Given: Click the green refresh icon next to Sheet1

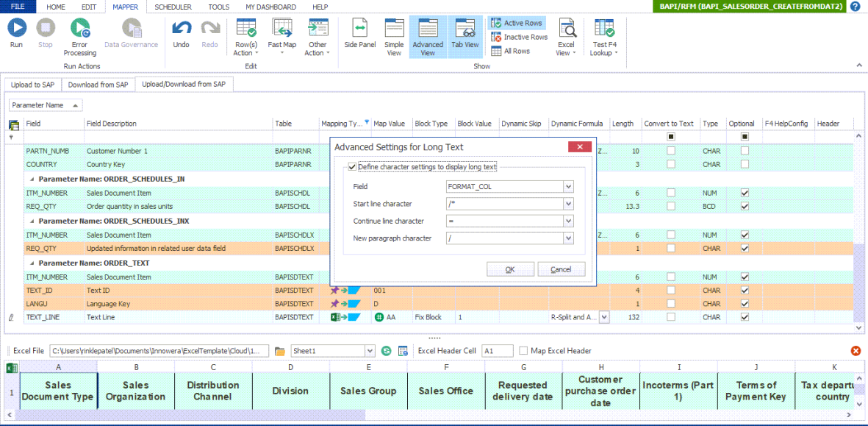Looking at the screenshot, I should click(x=386, y=351).
